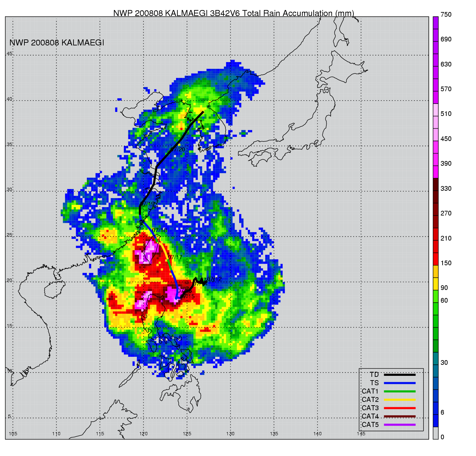This screenshot has height=456, width=476.
Task: Click the 145 longitude axis label
Action: pos(361,434)
